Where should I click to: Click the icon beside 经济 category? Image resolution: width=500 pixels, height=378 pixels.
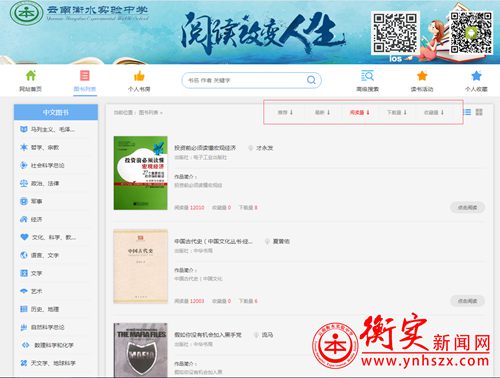pyautogui.click(x=23, y=219)
